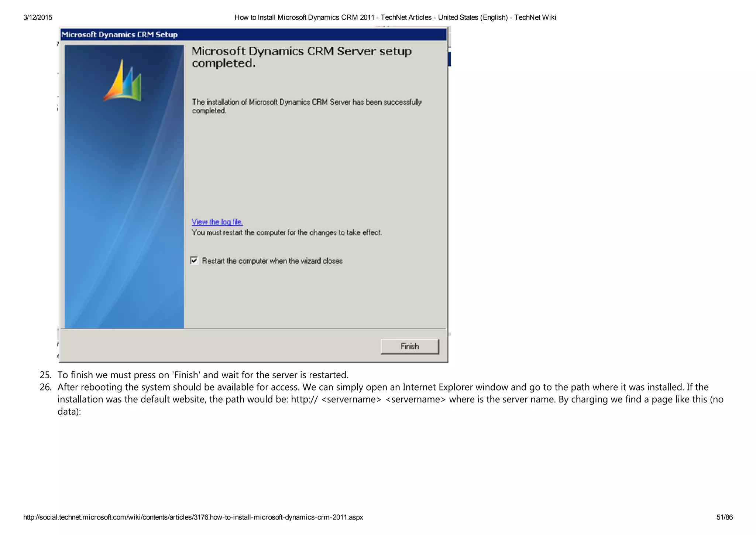Click the footer URL social.technet.microsoft.com
Viewport: 756px width, 535px height.
(193, 517)
